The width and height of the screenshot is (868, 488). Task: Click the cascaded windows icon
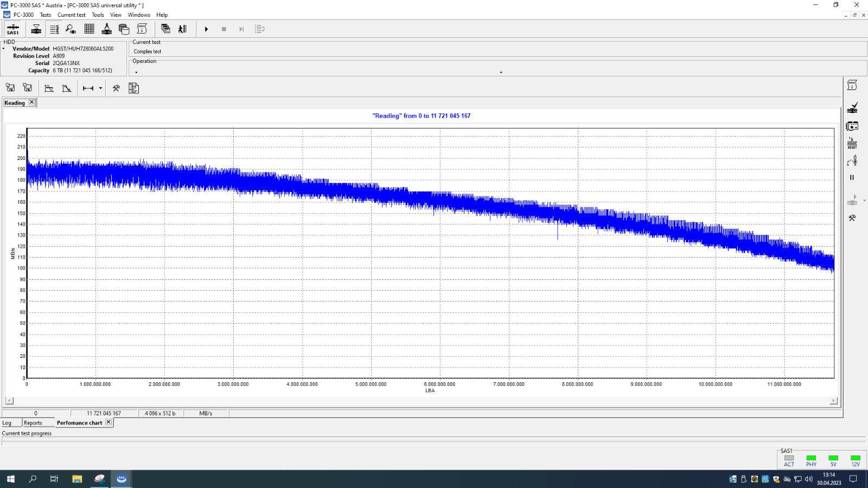[x=165, y=29]
